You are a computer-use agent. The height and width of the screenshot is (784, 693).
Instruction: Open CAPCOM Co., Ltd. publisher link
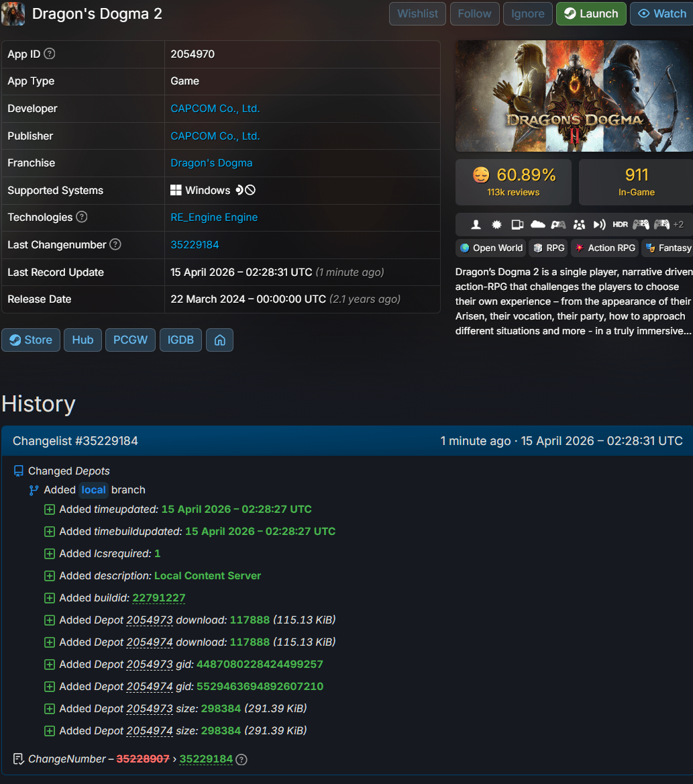click(215, 136)
